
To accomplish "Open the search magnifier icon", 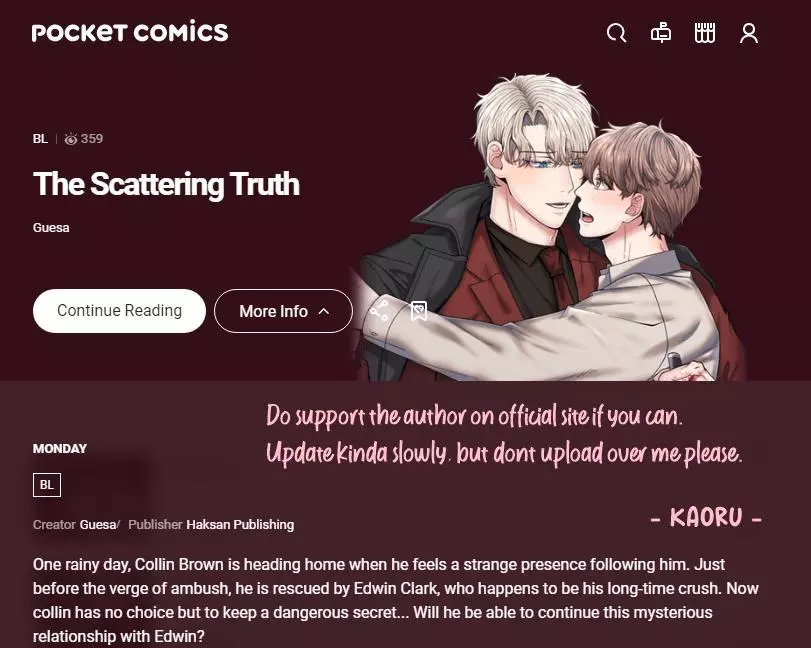I will coord(616,33).
